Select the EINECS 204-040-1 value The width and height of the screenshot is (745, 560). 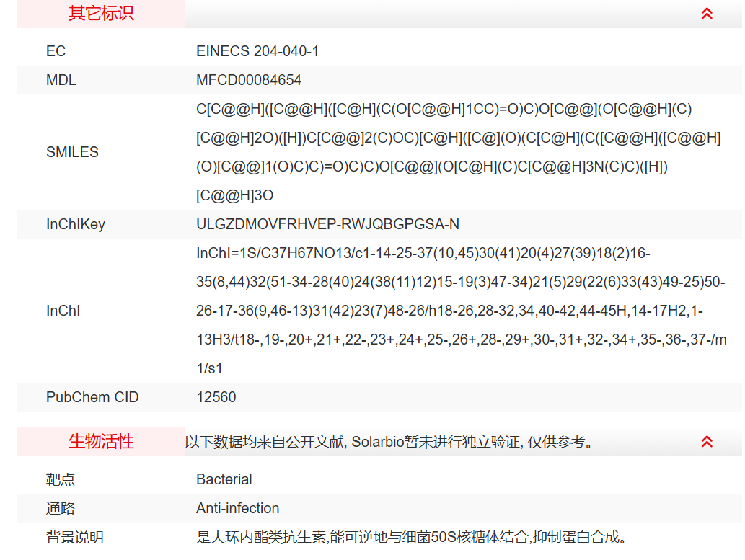click(x=257, y=51)
